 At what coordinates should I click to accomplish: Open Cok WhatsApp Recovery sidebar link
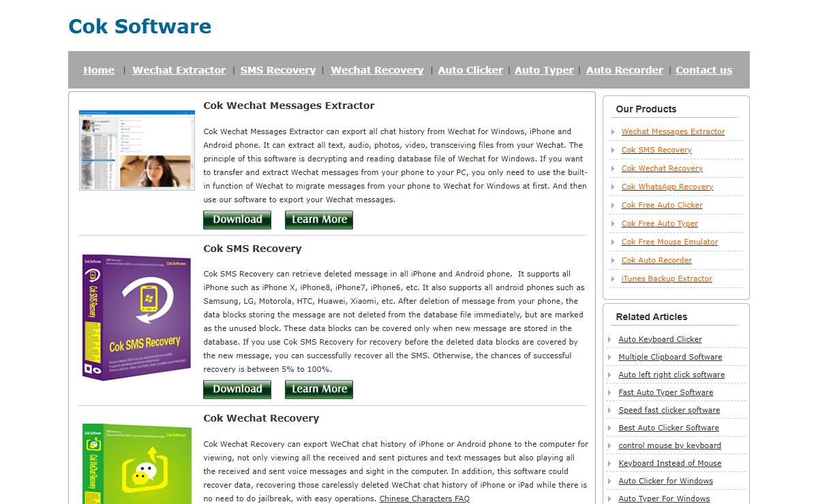tap(667, 187)
